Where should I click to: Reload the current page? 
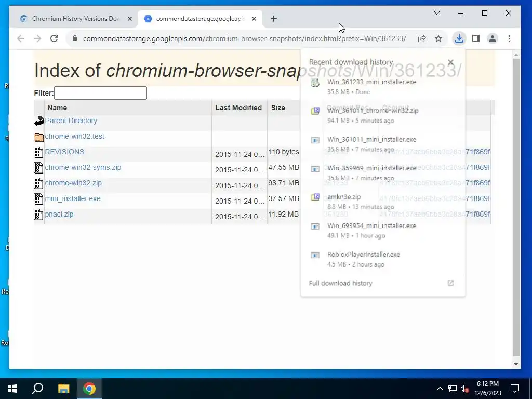pos(54,38)
